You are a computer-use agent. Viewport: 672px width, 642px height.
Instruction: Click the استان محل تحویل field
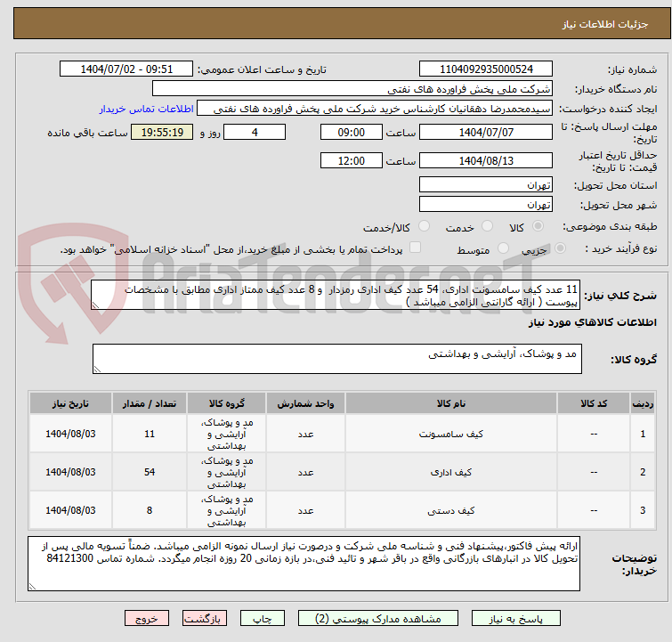(486, 185)
